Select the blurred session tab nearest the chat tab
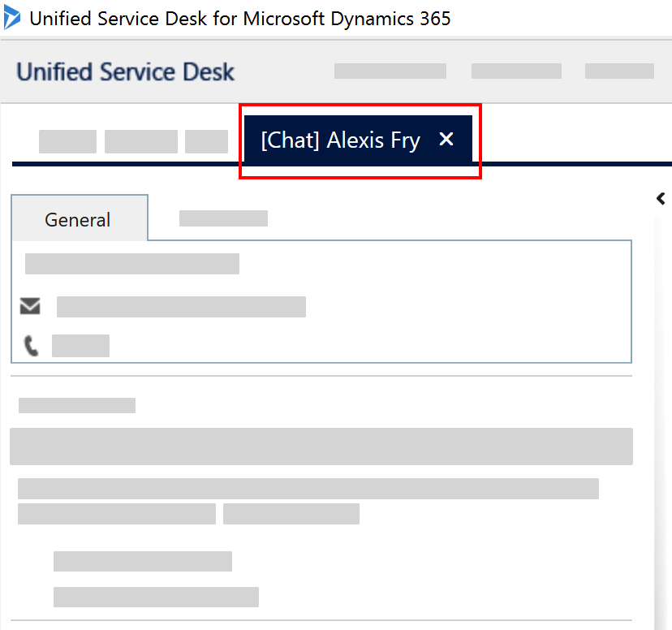Image resolution: width=672 pixels, height=630 pixels. click(206, 141)
